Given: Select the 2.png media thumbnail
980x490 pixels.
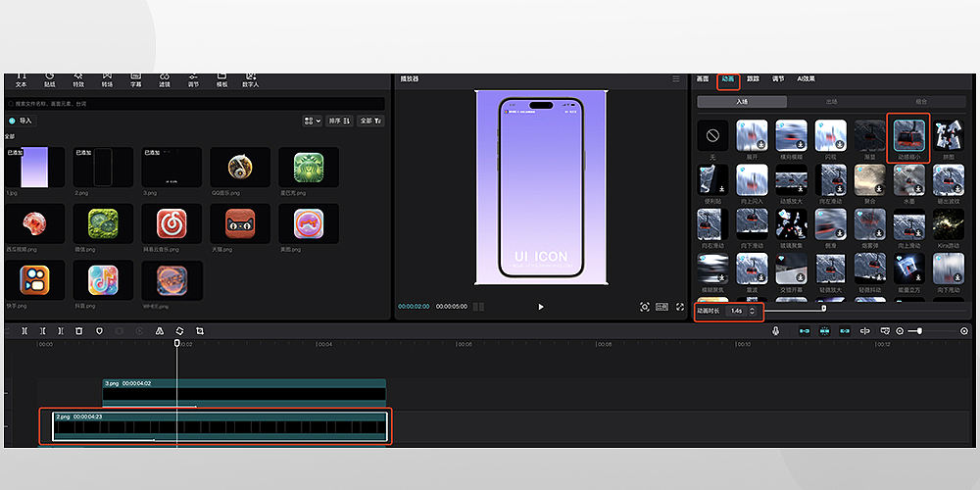Looking at the screenshot, I should (x=103, y=167).
